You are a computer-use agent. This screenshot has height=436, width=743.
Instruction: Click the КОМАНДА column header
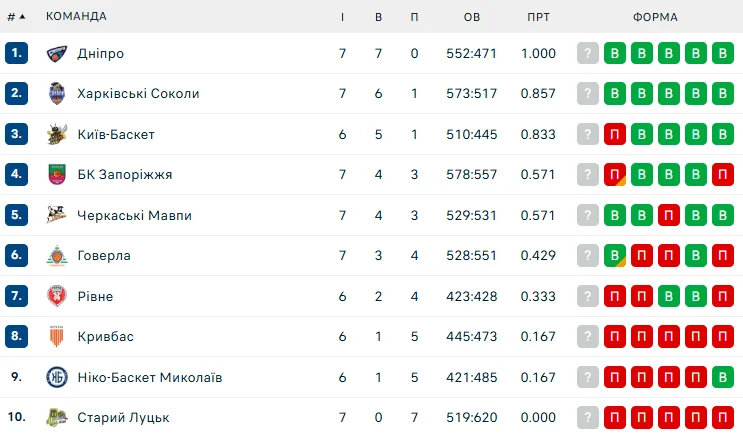(x=76, y=17)
